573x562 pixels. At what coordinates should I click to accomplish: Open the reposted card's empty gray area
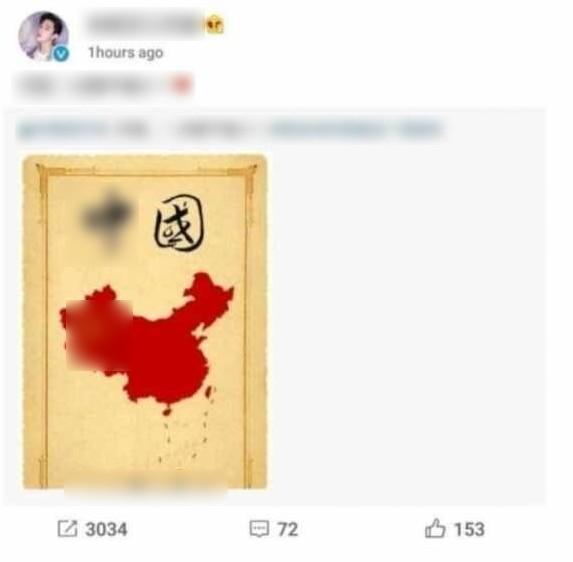tap(406, 322)
